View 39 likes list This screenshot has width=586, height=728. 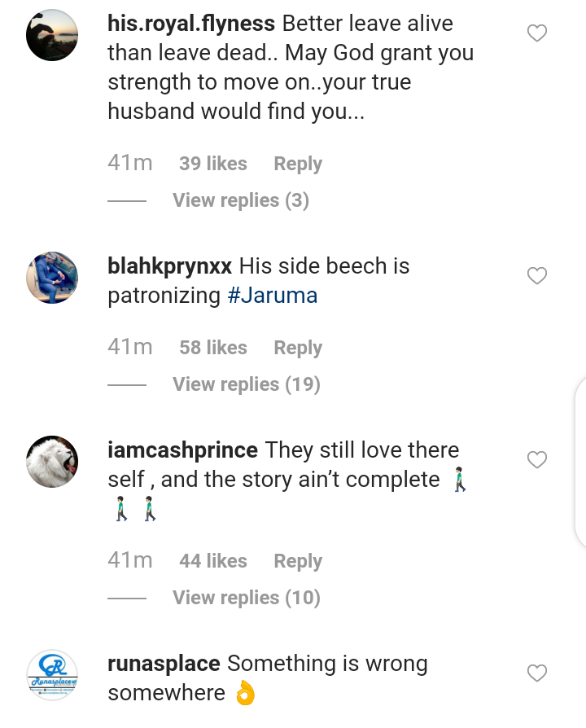213,164
